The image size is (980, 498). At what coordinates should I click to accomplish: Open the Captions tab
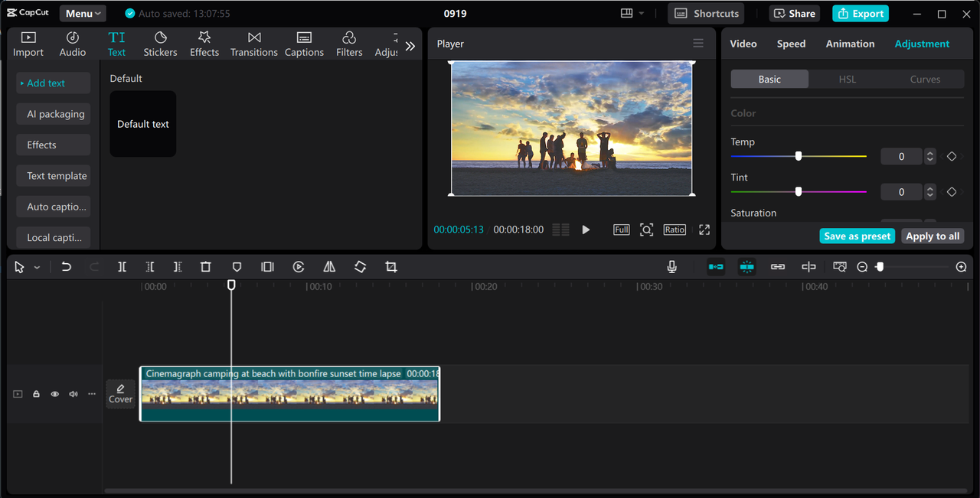point(304,44)
